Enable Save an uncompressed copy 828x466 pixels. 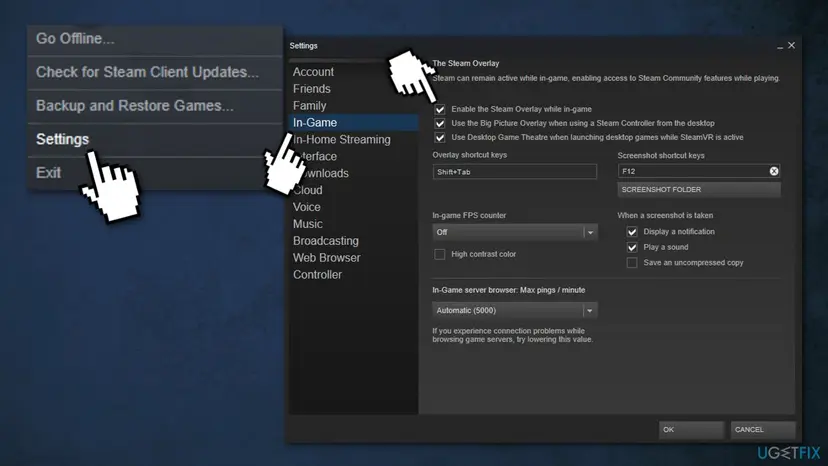click(x=632, y=263)
